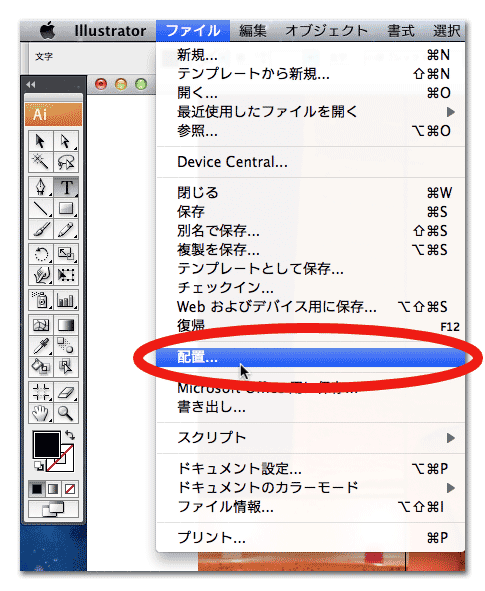
Task: Choose チェックイン...
Action: 311,288
